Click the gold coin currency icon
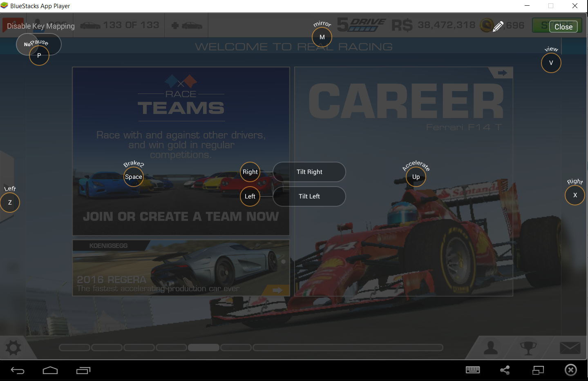Screen dimensions: 588x381 [486, 25]
